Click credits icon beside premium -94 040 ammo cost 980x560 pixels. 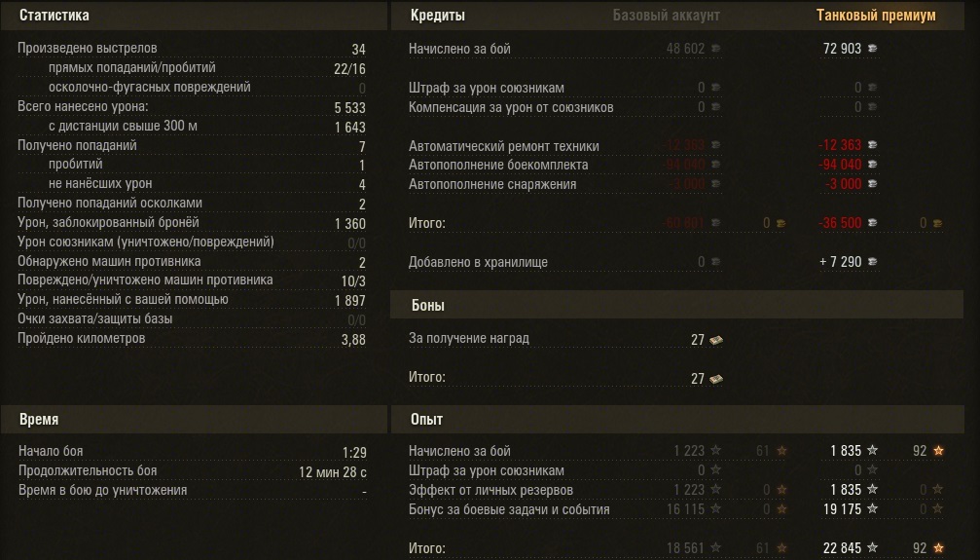tap(872, 165)
